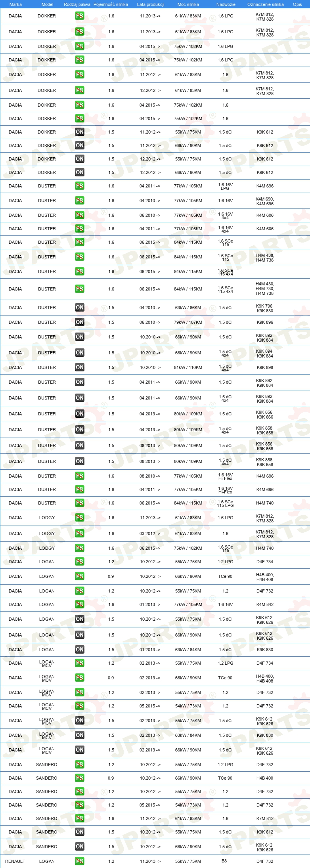Select the K9K 856, K9K 666 engine cell
Image resolution: width=310 pixels, height=868 pixels.
(x=265, y=415)
